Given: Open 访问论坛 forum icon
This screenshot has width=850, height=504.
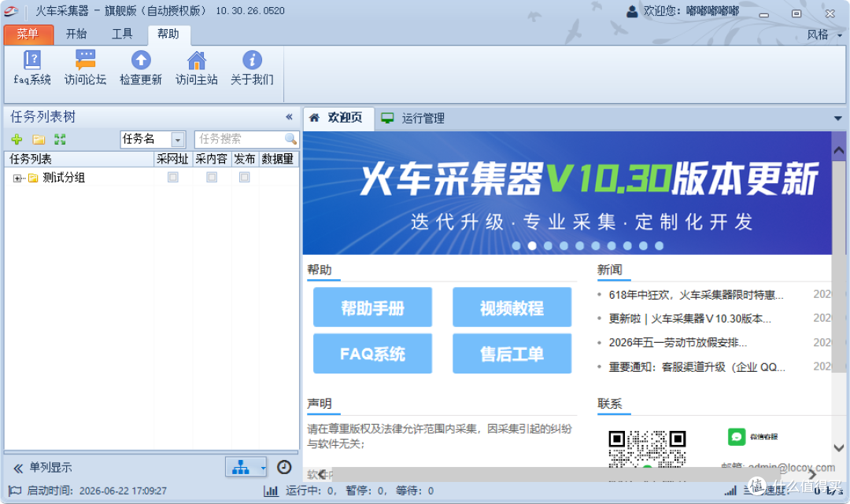Looking at the screenshot, I should [x=85, y=60].
